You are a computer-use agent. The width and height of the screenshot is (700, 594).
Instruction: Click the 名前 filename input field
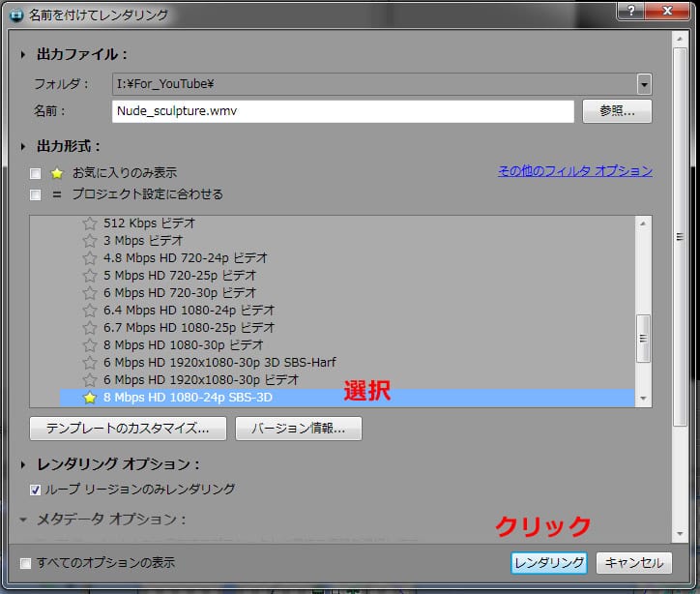(343, 111)
